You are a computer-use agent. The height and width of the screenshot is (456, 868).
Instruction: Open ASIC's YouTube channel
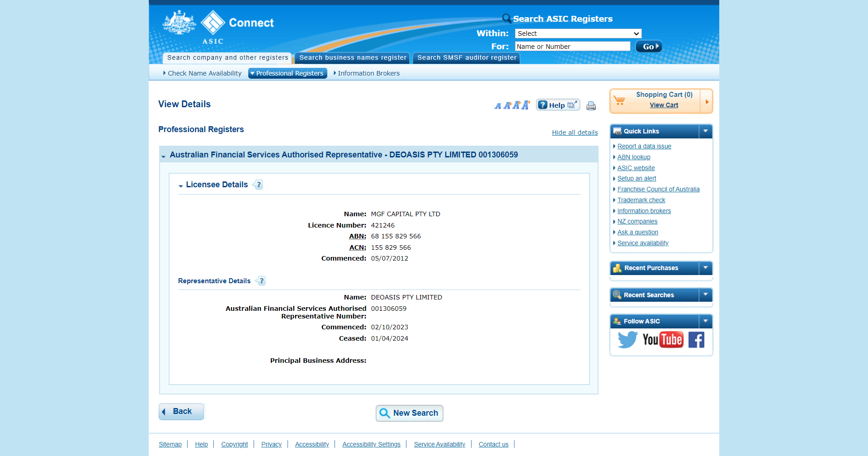[663, 340]
